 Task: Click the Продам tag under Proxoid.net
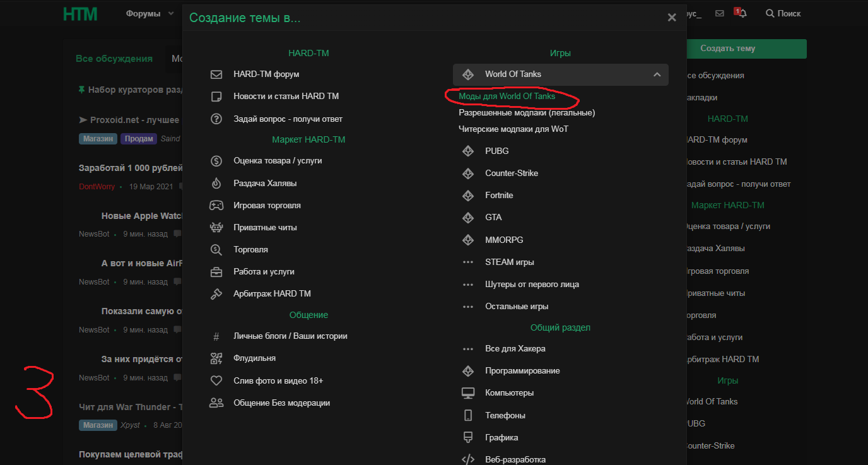(139, 139)
